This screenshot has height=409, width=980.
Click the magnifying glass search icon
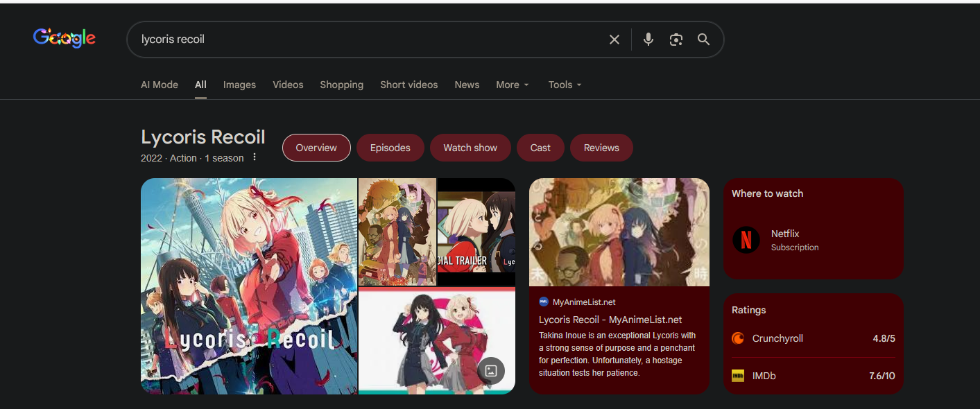pyautogui.click(x=704, y=40)
